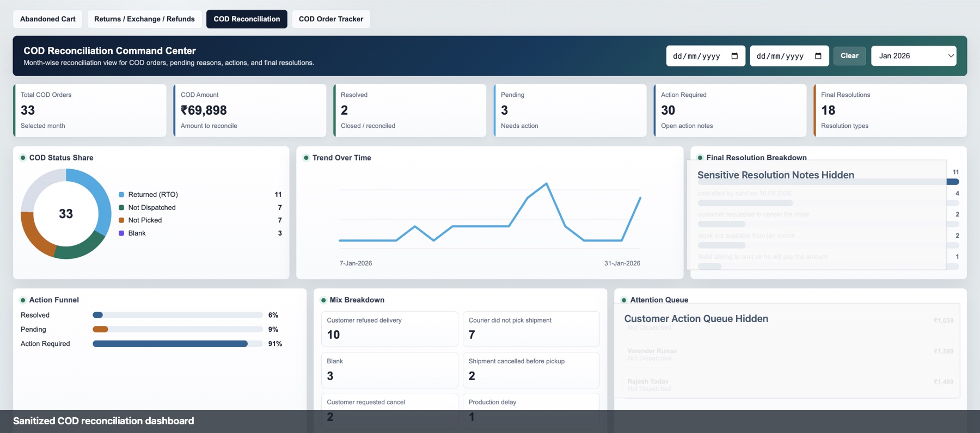
Task: Select the Customer refused delivery tile
Action: 389,329
